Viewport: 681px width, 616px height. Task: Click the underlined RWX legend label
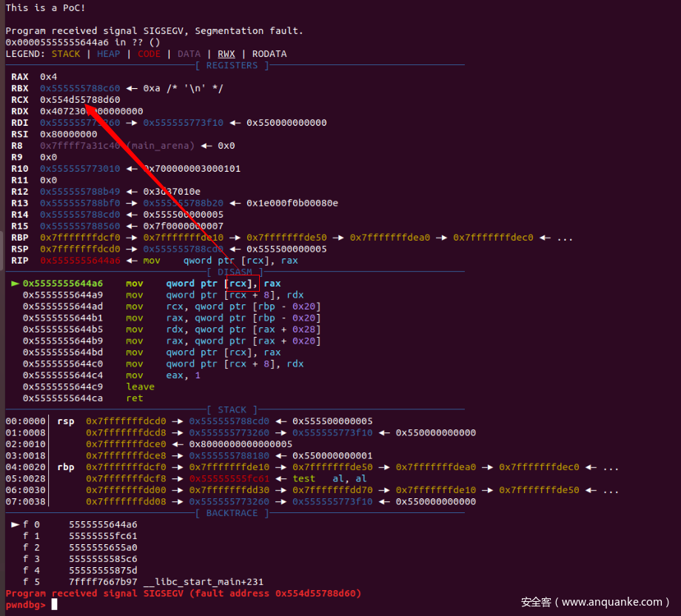[227, 54]
